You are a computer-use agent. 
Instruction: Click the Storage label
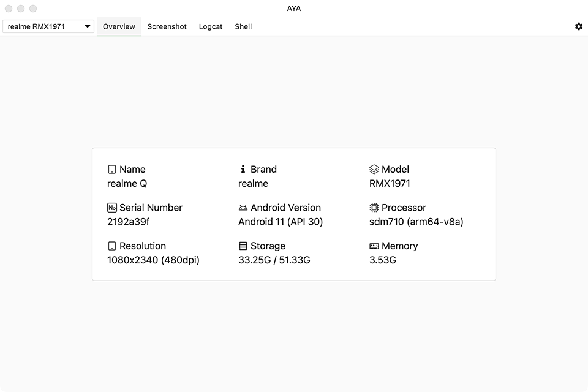tap(268, 246)
